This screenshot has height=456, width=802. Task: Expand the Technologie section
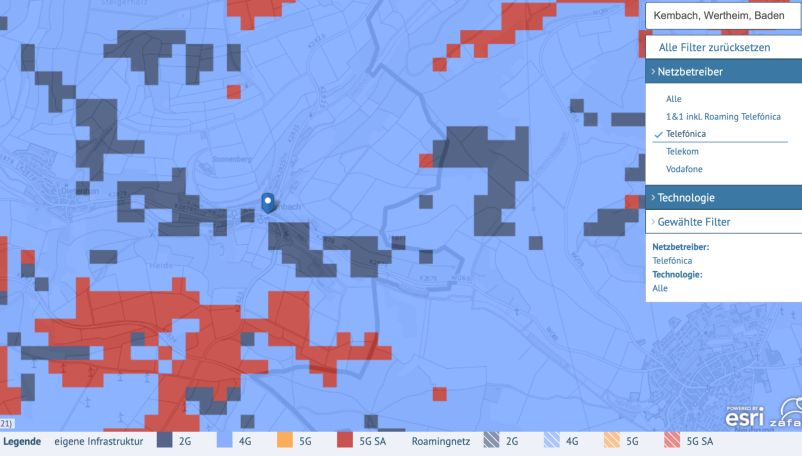pyautogui.click(x=723, y=197)
